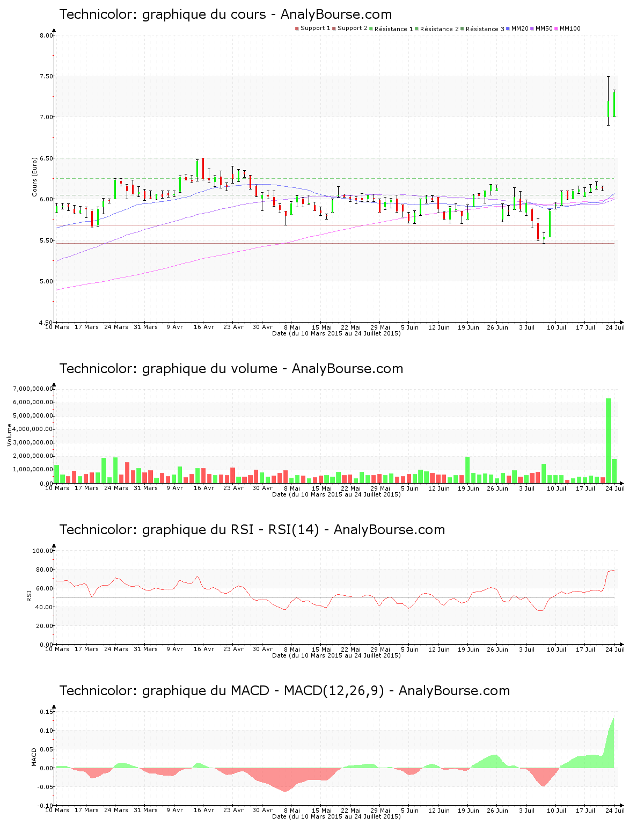Viewport: 644px width, 832px height.
Task: Click the '16 Avr' label under RSI chart
Action: tap(204, 649)
